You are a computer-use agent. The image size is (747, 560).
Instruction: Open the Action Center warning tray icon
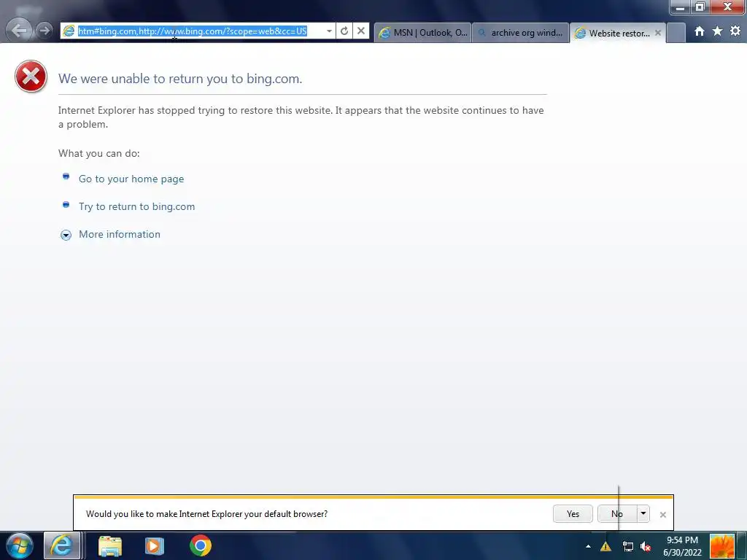(605, 547)
